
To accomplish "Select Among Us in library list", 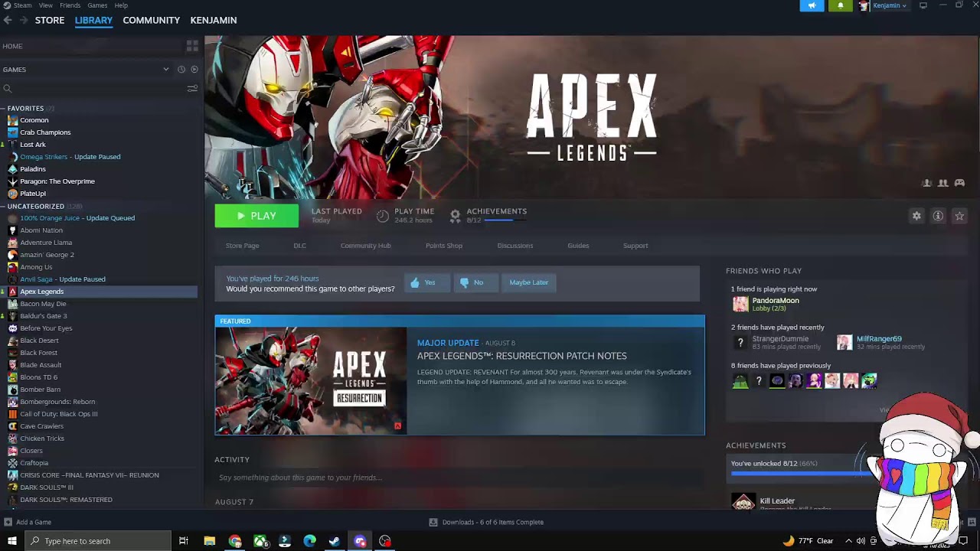I will point(36,267).
